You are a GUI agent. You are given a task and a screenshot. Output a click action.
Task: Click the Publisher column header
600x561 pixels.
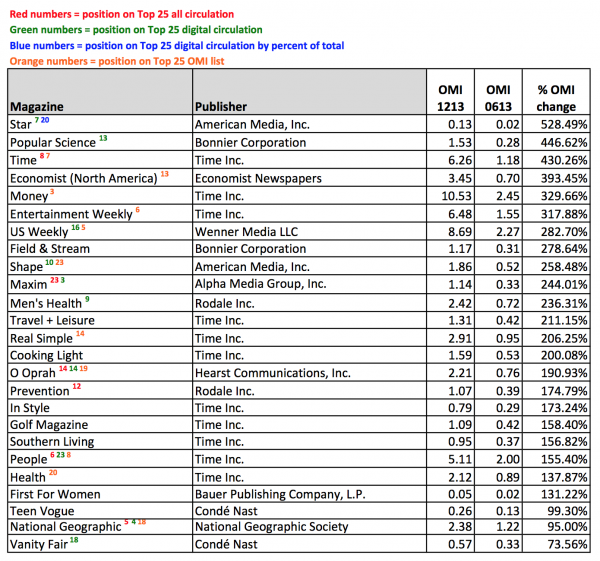(229, 106)
